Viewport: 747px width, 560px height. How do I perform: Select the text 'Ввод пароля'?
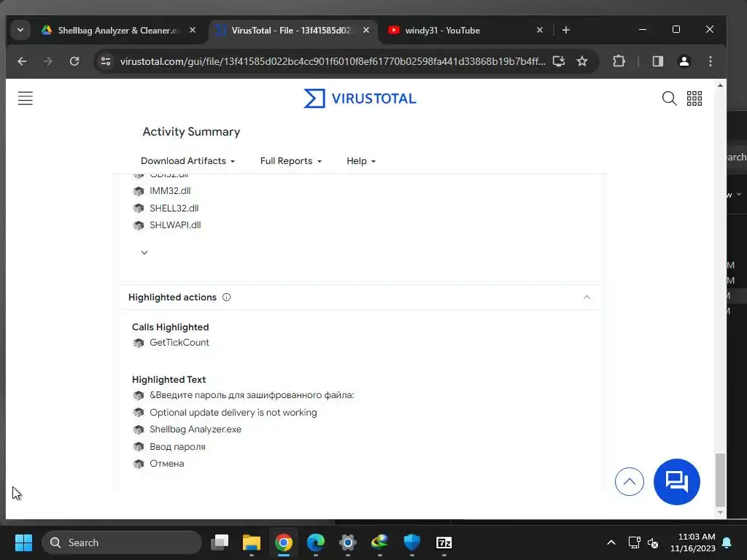tap(177, 447)
